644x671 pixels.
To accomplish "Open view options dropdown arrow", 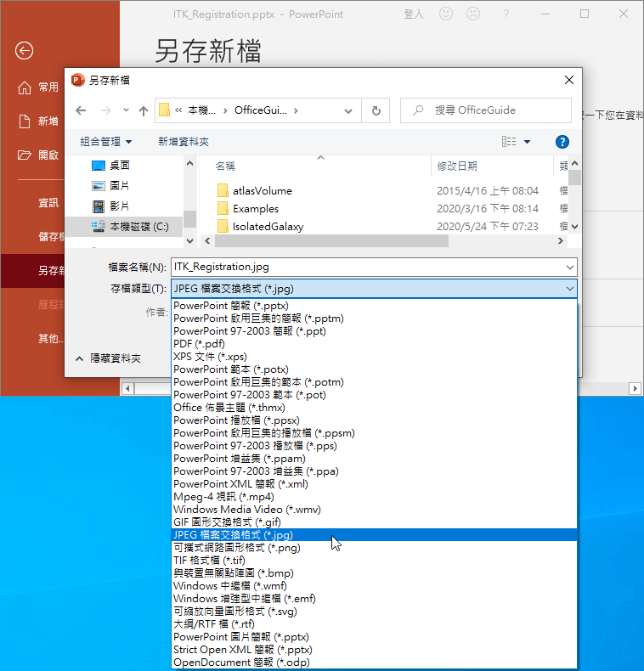I will pos(527,142).
